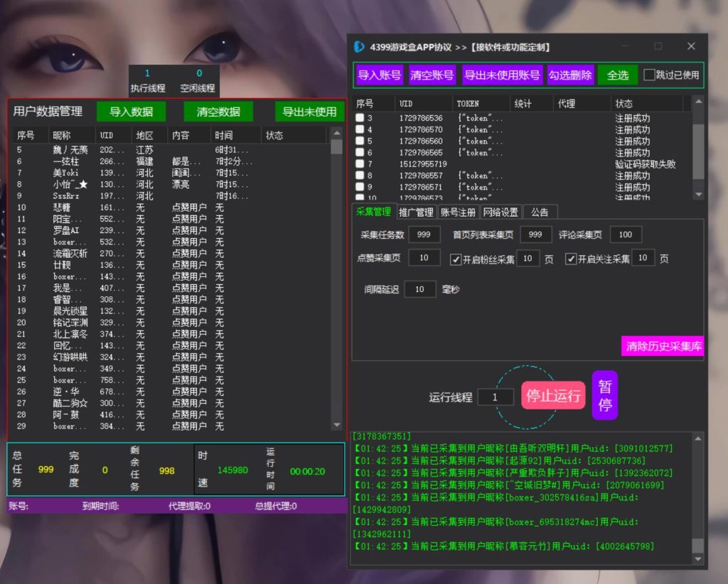
Task: Close the 4399游戏盒APP协议 window
Action: [x=691, y=46]
